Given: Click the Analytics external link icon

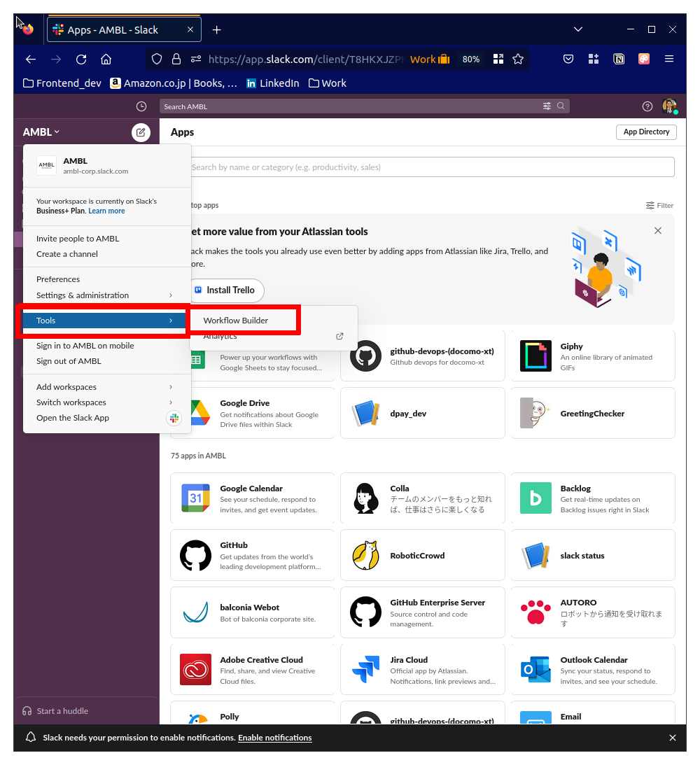Looking at the screenshot, I should (339, 336).
